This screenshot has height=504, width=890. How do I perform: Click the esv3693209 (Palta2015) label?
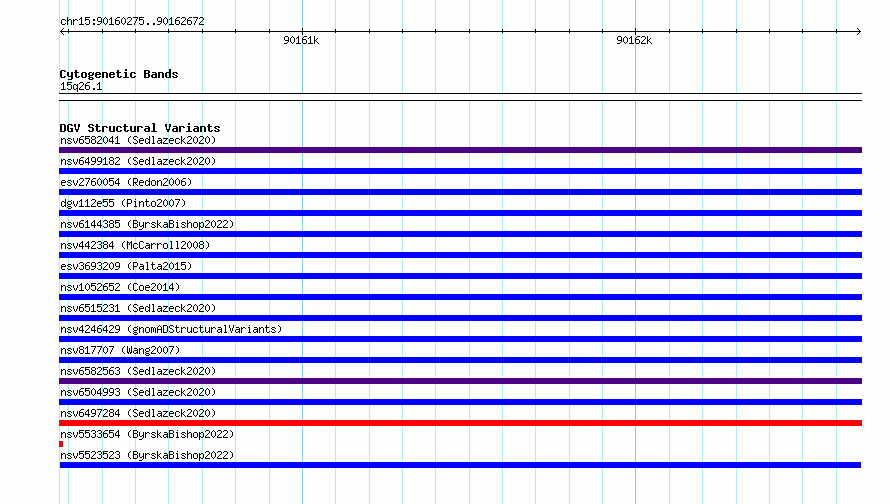click(126, 266)
